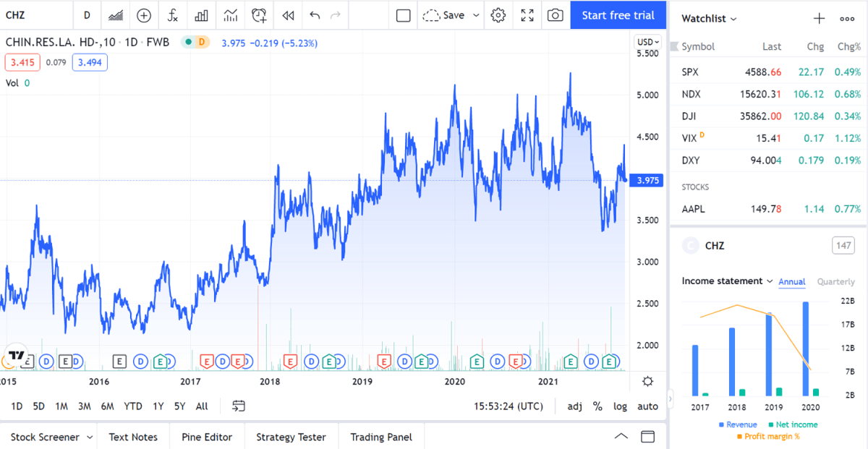This screenshot has height=449, width=868.
Task: Toggle the Profit margin % legend entry
Action: (x=768, y=436)
